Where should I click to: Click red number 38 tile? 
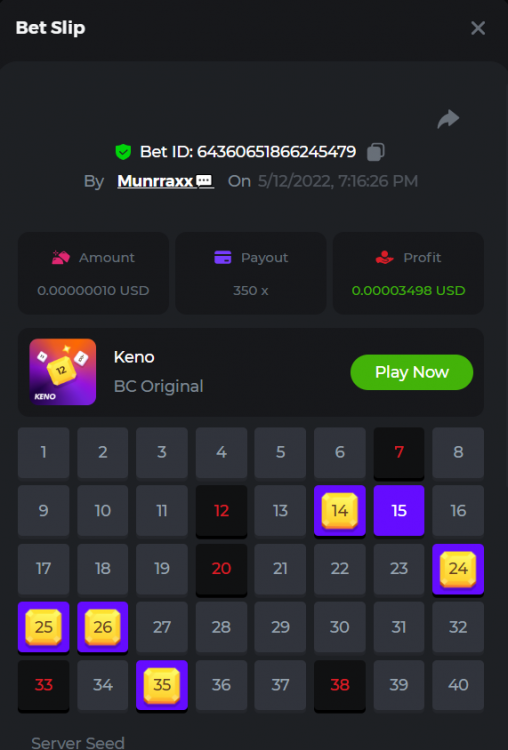[340, 685]
